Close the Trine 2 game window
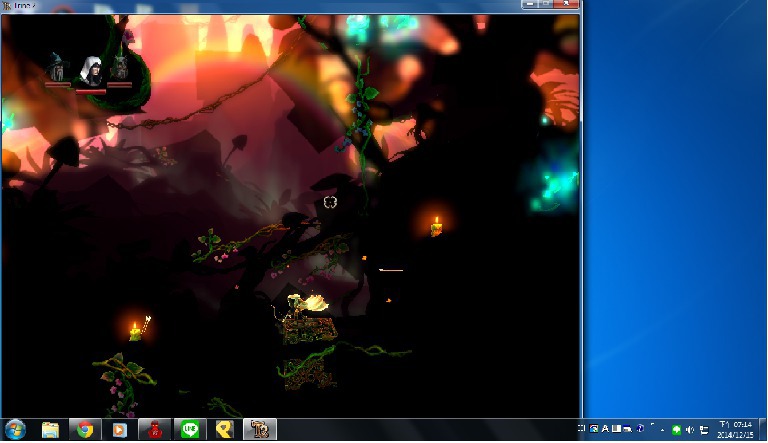This screenshot has width=768, height=443. tap(566, 4)
